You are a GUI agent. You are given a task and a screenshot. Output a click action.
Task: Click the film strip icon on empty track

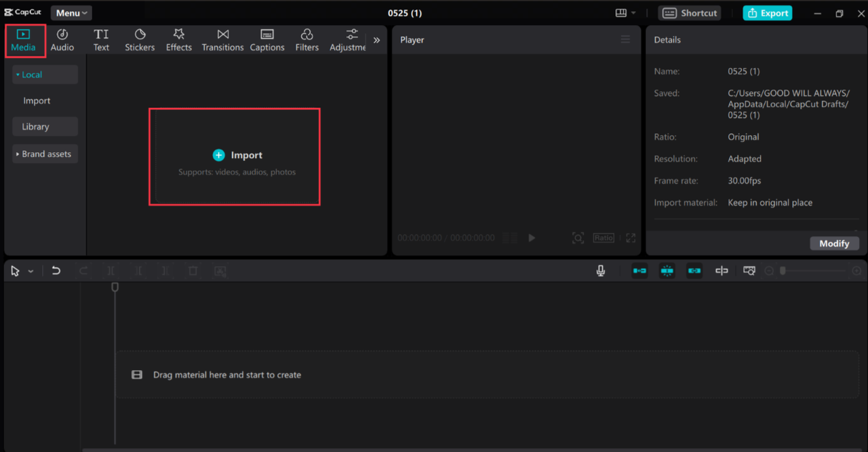(136, 375)
